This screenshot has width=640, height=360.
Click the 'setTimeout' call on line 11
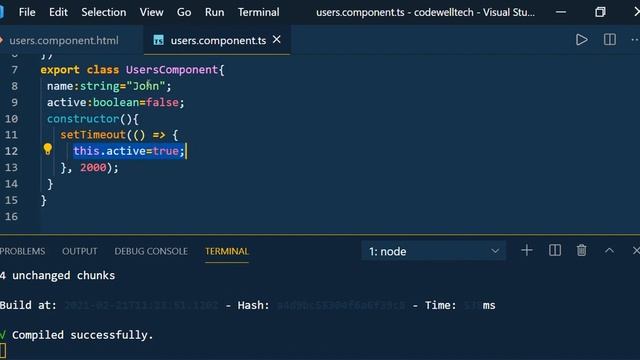(x=93, y=135)
